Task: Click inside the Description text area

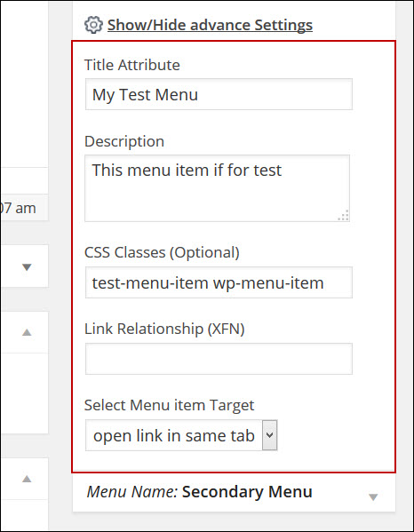Action: click(217, 188)
